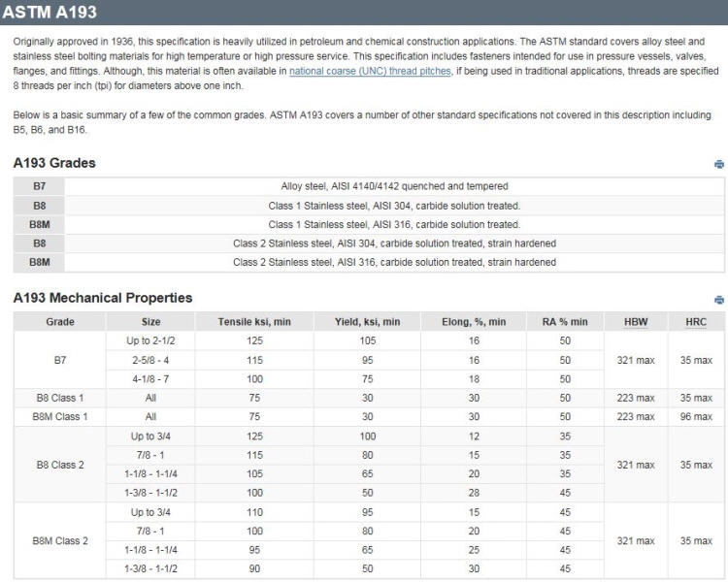728x582 pixels.
Task: Print the A193 Grades table
Action: 718,164
